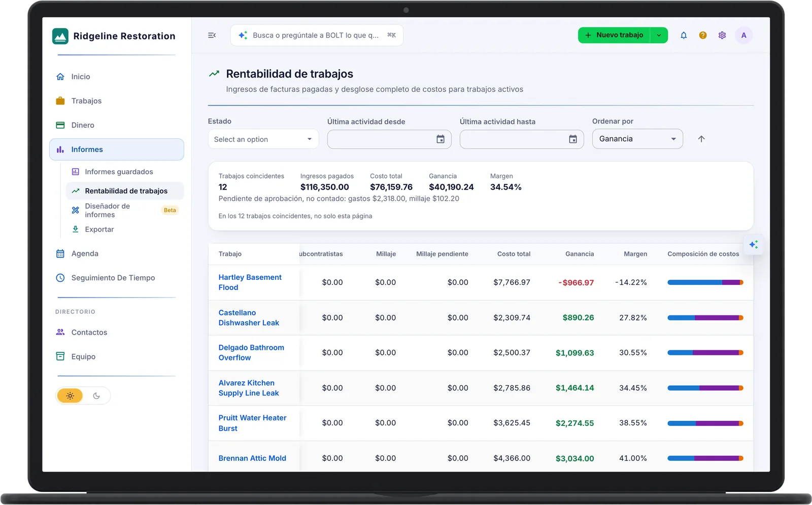Screen dimensions: 812x505
Task: Switch to dark theme moon toggle
Action: pos(96,396)
